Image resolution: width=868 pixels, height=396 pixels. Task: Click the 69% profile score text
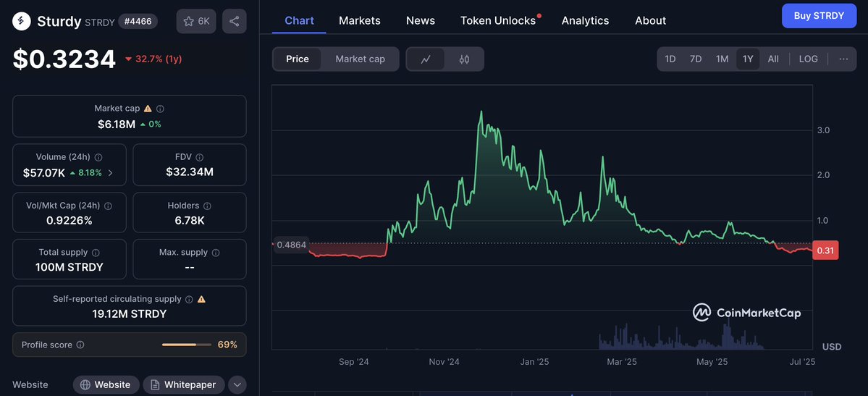coord(227,345)
